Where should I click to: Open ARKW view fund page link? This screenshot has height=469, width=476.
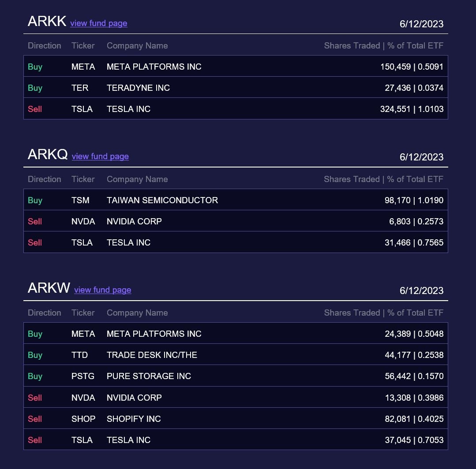click(103, 290)
